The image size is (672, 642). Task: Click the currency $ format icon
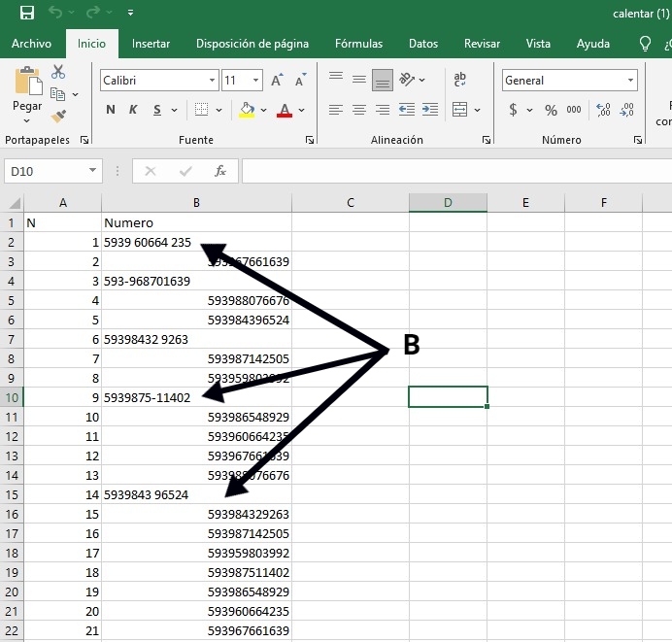click(x=513, y=110)
